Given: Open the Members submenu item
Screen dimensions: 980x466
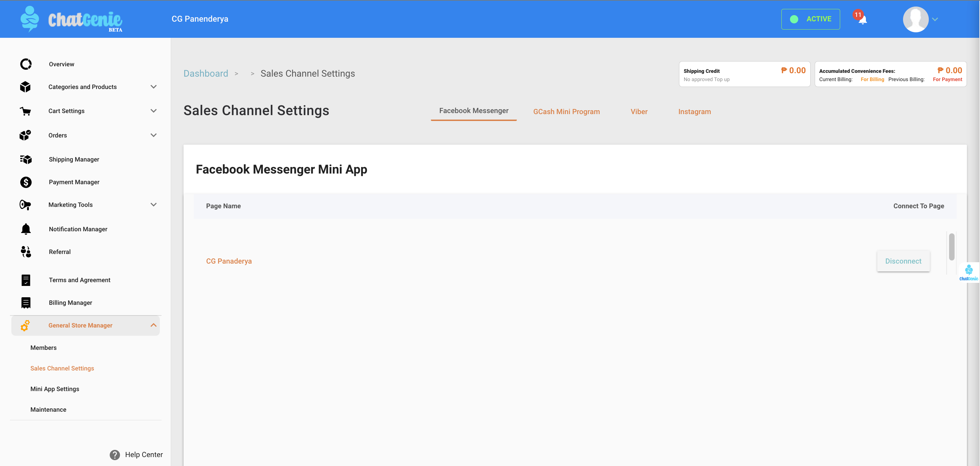Looking at the screenshot, I should click(43, 348).
